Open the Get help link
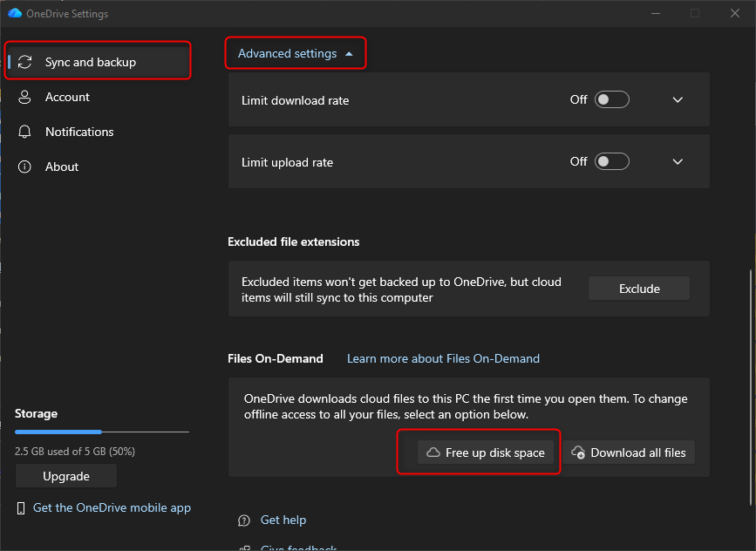This screenshot has width=756, height=551. (x=283, y=520)
